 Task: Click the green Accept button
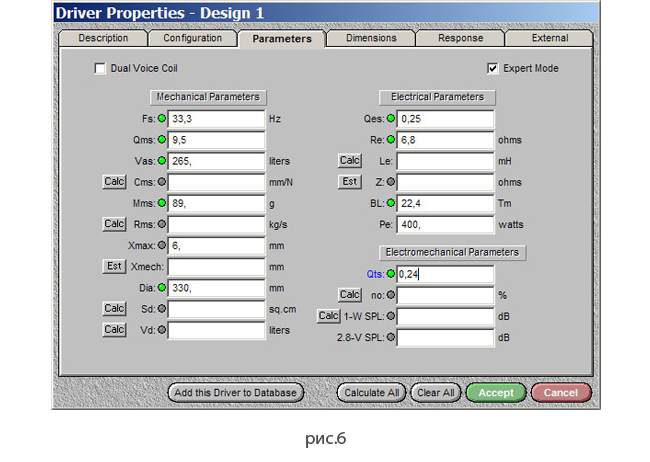point(496,393)
